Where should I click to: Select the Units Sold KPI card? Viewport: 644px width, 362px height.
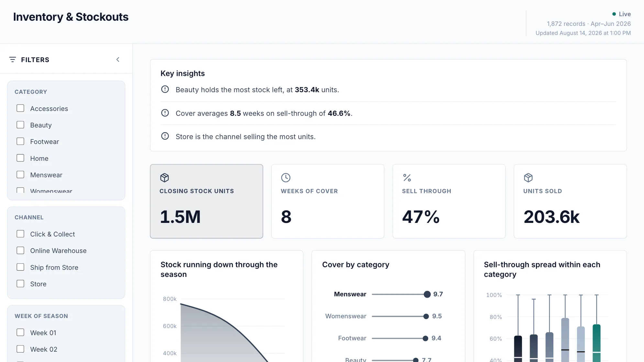click(x=570, y=201)
